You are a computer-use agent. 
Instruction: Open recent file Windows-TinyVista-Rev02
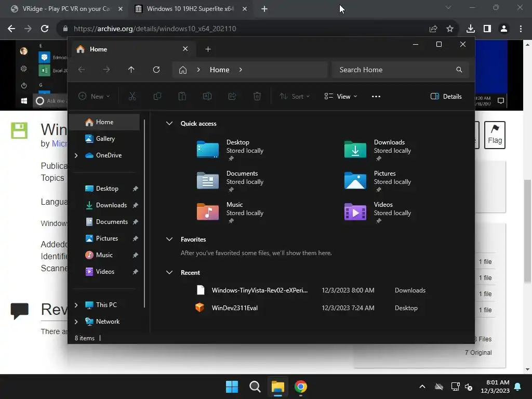point(260,290)
